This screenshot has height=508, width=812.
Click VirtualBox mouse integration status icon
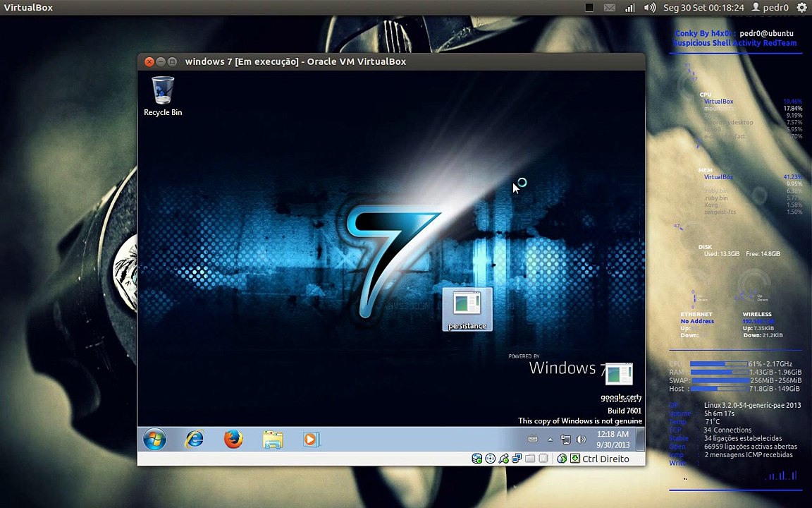pos(562,459)
